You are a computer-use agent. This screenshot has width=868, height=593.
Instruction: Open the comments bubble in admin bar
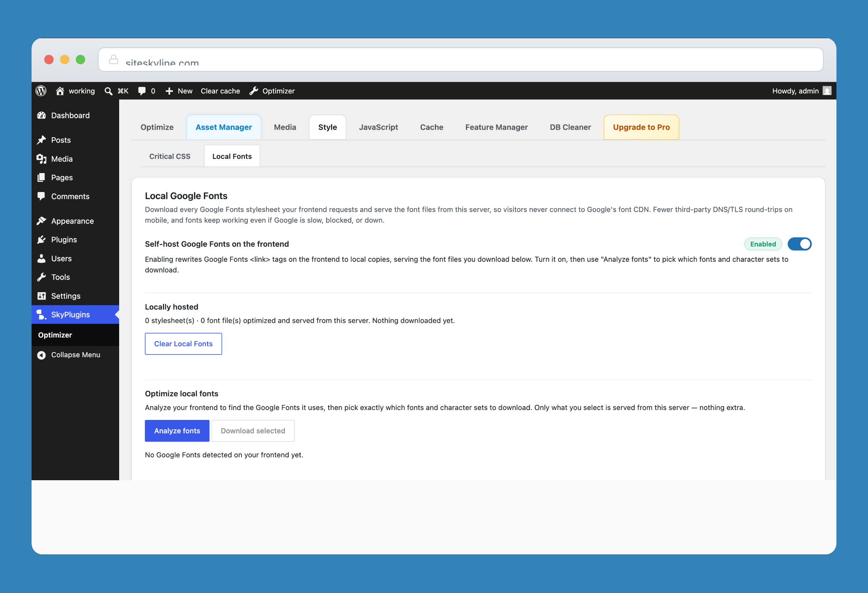coord(142,91)
